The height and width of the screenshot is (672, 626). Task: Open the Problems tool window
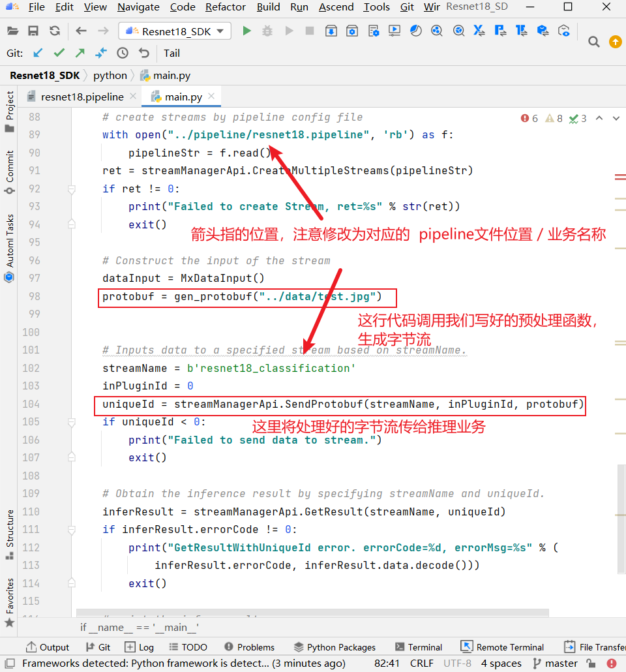point(249,647)
